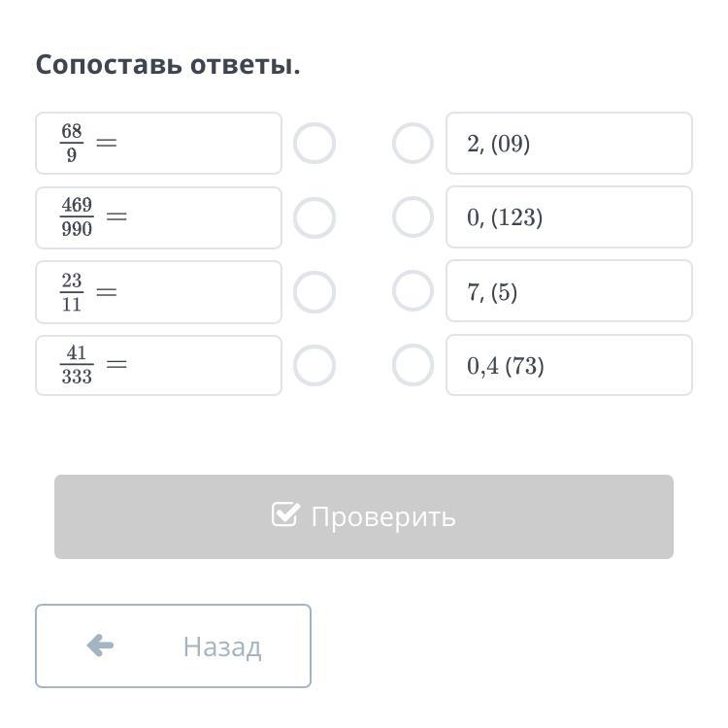Image resolution: width=728 pixels, height=728 pixels.
Task: Click the Проверить button
Action: (363, 516)
